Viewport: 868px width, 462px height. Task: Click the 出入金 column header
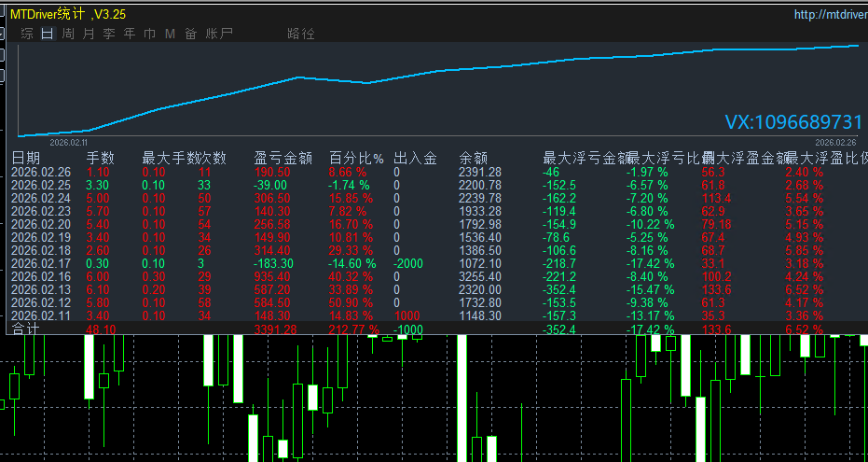click(415, 159)
